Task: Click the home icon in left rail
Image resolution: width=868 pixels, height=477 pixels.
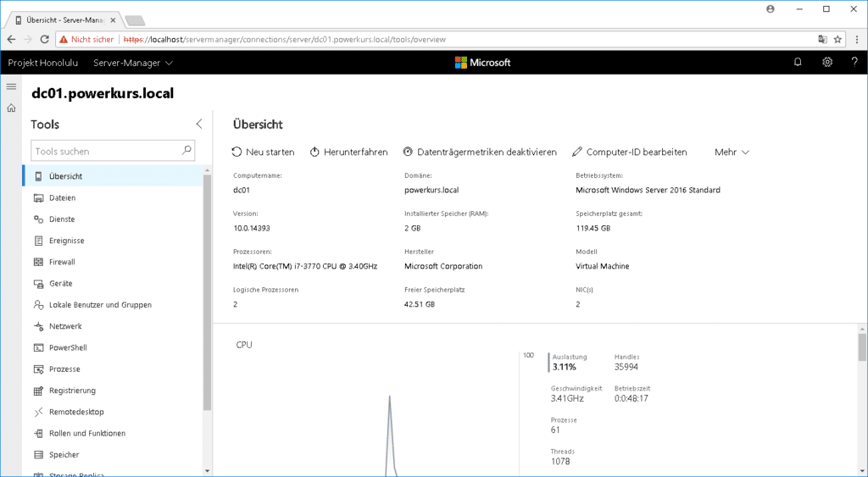Action: click(x=11, y=108)
